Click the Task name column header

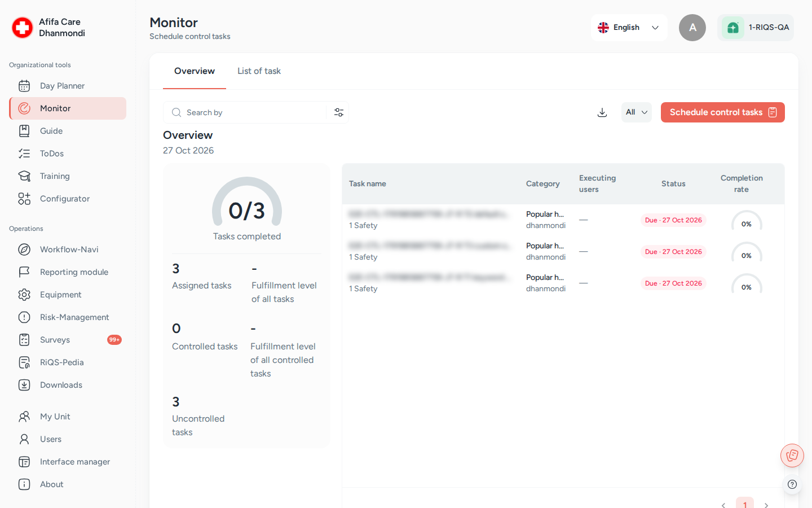(x=368, y=184)
